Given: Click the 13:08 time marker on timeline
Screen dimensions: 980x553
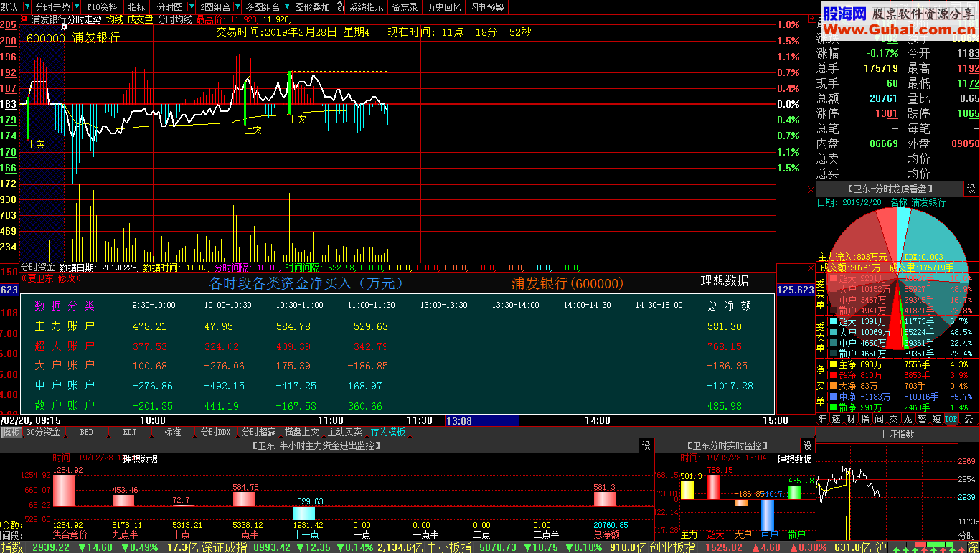Looking at the screenshot, I should pos(459,420).
